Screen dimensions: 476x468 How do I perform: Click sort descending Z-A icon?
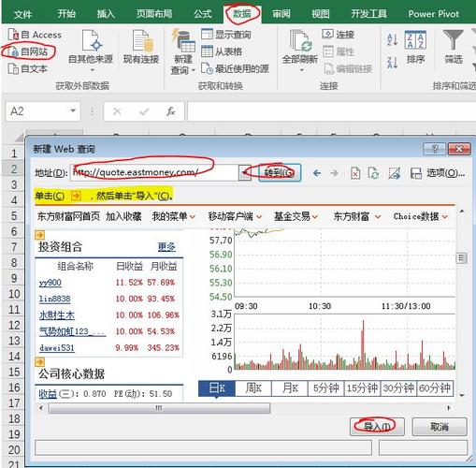click(x=392, y=63)
